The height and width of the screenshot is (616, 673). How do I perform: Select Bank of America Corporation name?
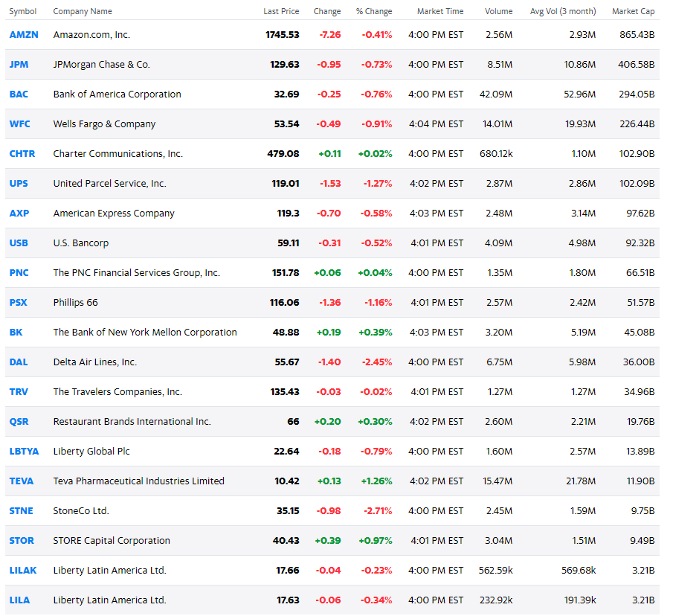point(117,94)
